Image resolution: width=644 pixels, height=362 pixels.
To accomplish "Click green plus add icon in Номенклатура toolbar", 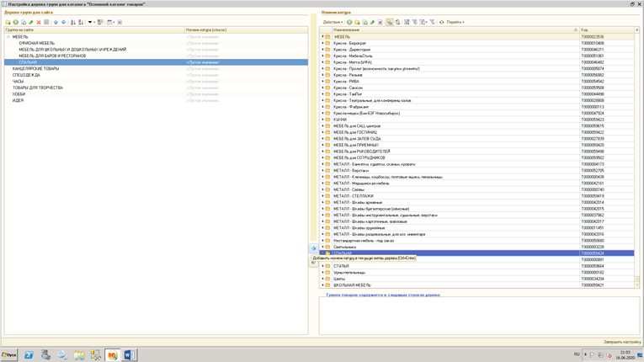I will [349, 23].
